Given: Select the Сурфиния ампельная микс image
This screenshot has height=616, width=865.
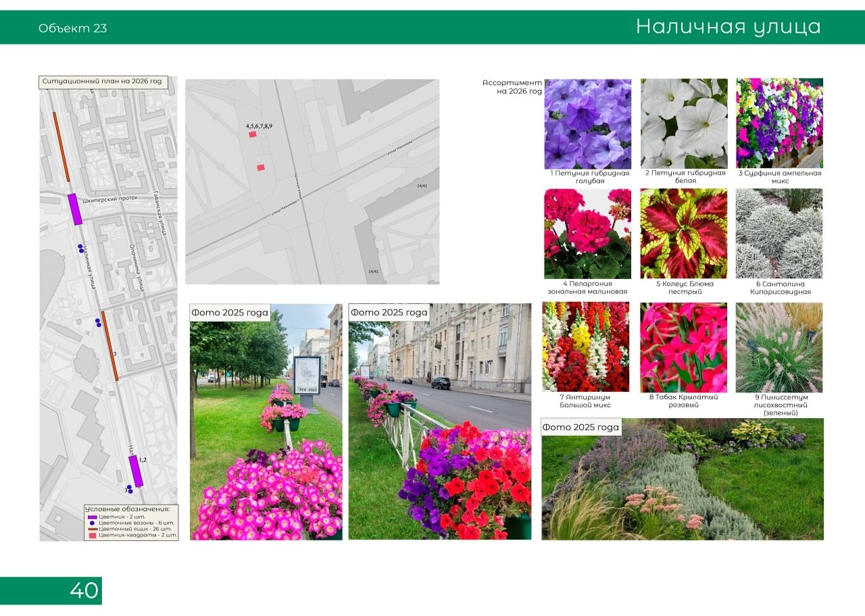Looking at the screenshot, I should point(779,124).
